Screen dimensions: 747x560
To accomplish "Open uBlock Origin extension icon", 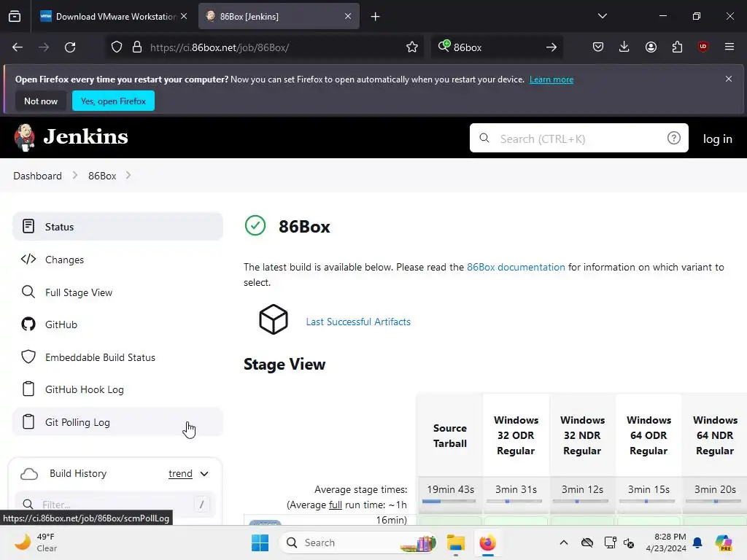I will click(x=703, y=47).
